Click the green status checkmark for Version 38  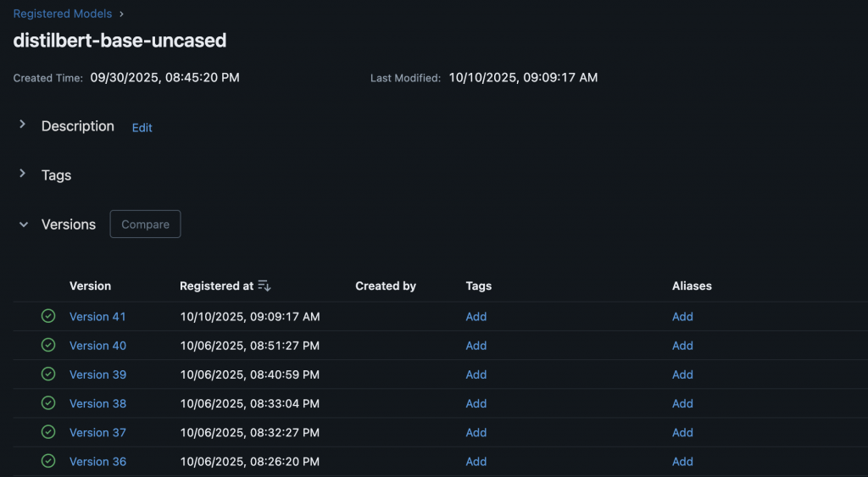point(48,403)
